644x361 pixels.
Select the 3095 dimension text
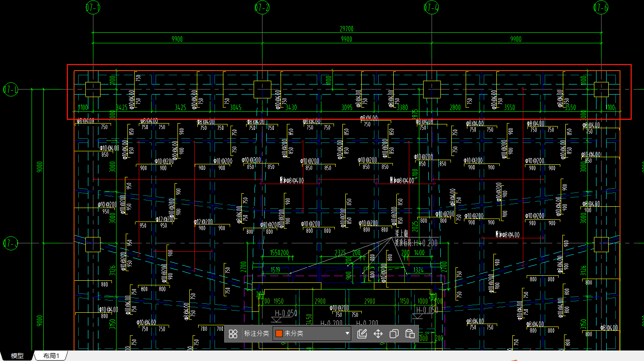tap(347, 108)
